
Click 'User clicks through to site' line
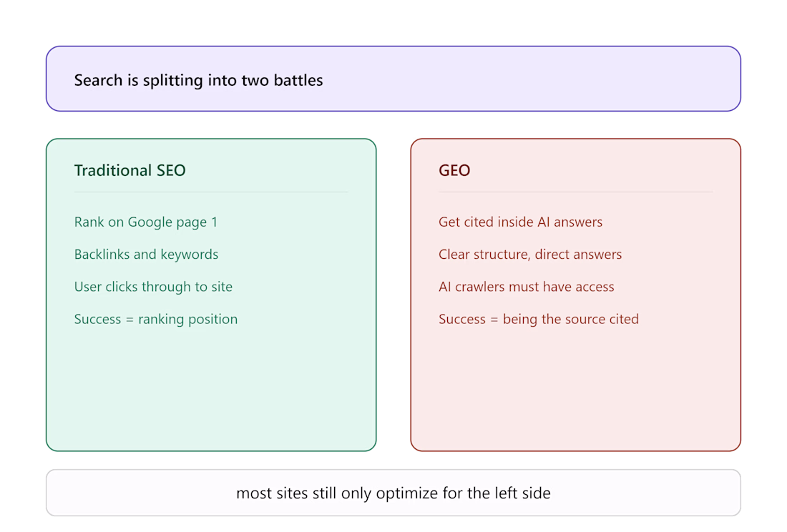[x=153, y=287]
